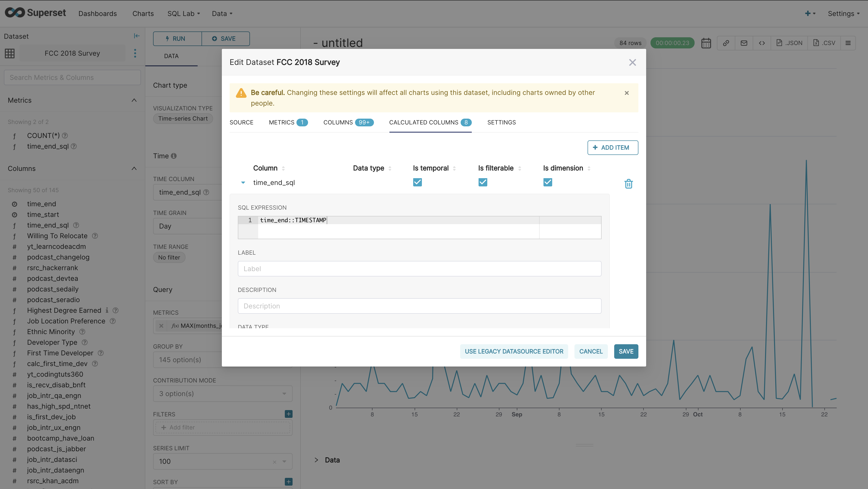868x489 pixels.
Task: Collapse the Metrics section
Action: 134,100
